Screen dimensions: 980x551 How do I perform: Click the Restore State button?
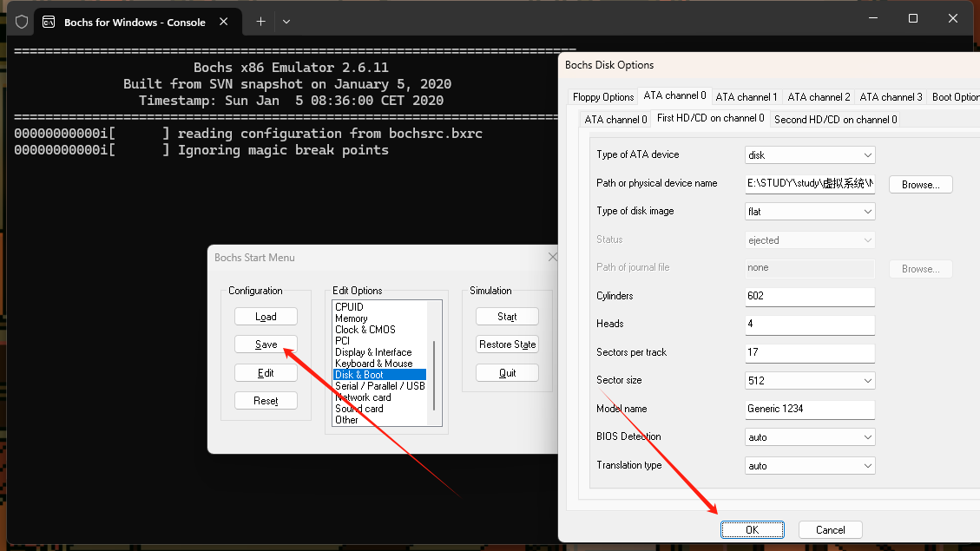click(x=507, y=344)
